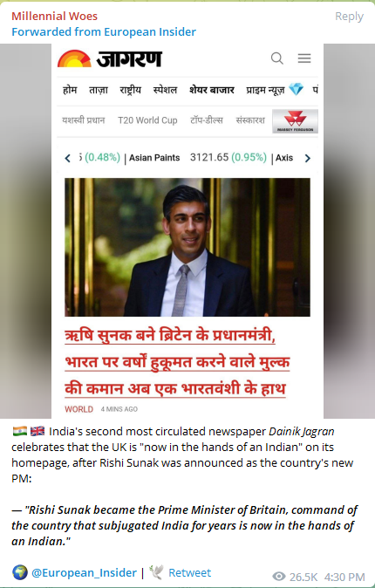Click the globe icon beside @European_Insider
Screen dimensions: 375x588
19,572
